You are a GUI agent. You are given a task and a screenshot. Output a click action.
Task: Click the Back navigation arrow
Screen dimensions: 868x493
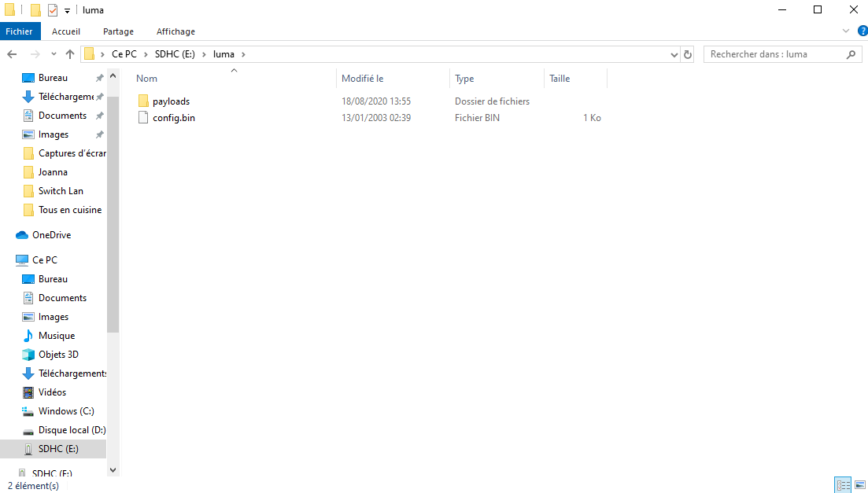click(12, 54)
